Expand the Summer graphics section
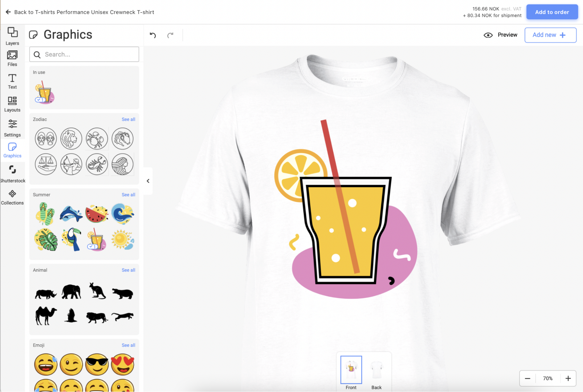 tap(128, 195)
